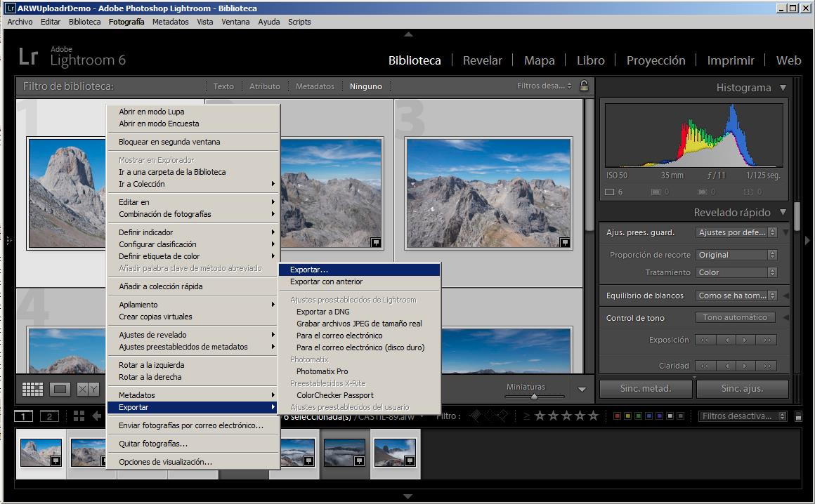Set filter to five star rating
The image size is (815, 504).
593,416
